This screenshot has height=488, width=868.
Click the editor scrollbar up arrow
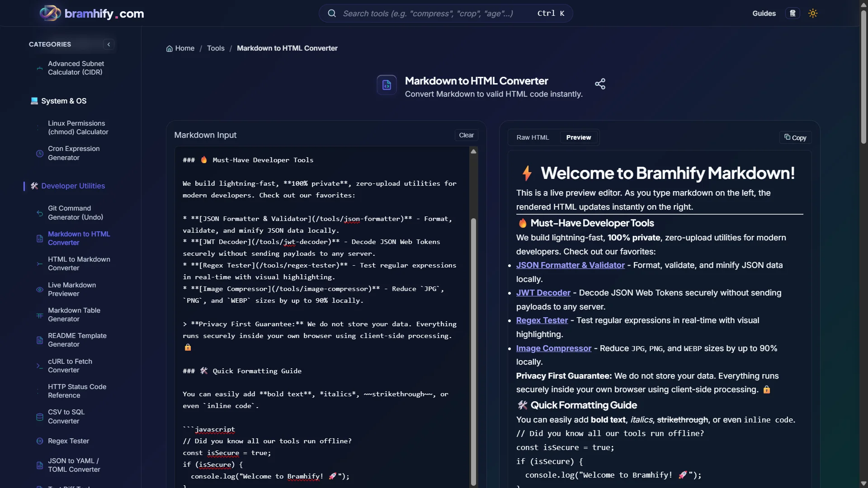point(473,152)
